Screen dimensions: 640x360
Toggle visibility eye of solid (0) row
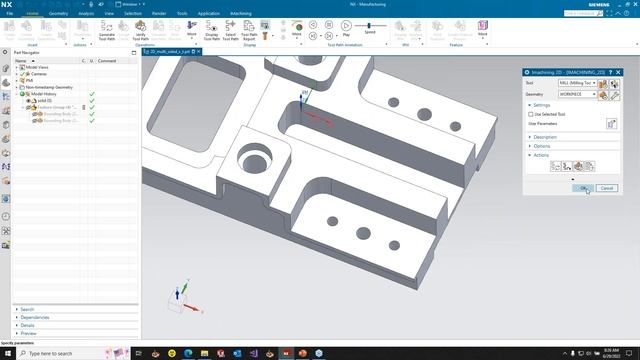pyautogui.click(x=29, y=101)
